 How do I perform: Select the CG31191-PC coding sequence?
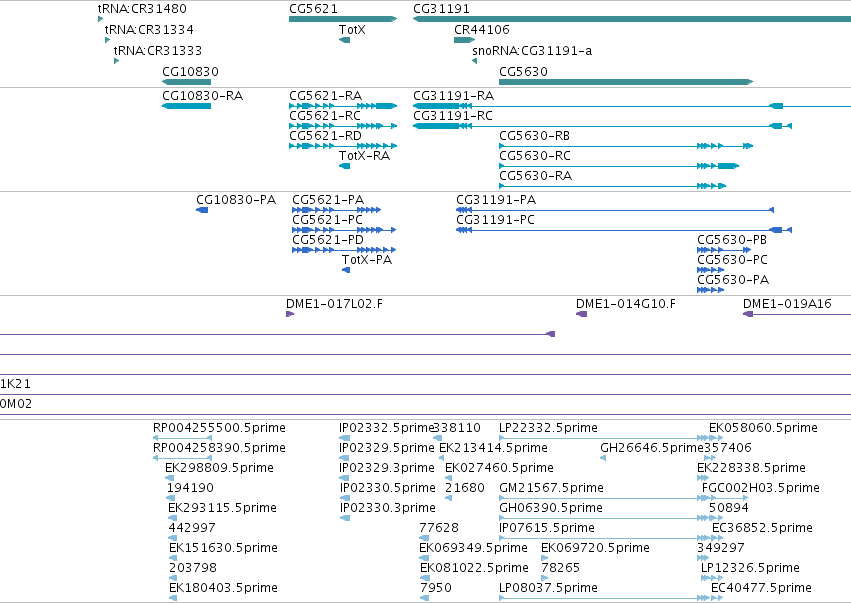click(x=624, y=230)
